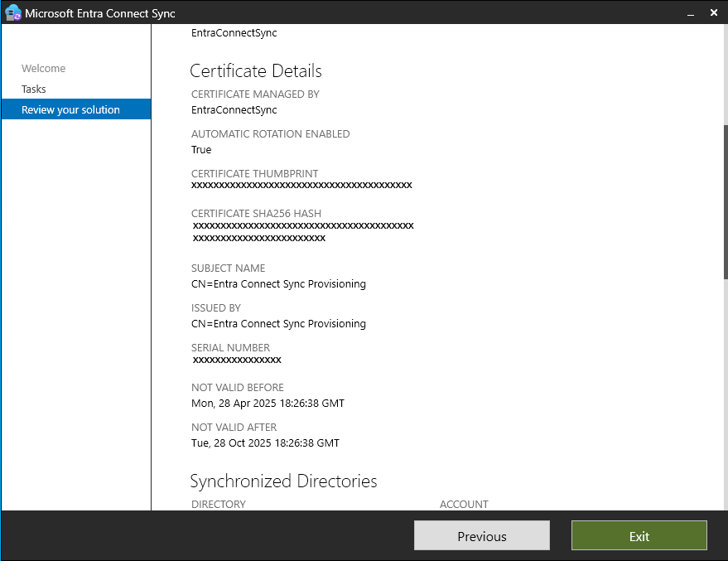Click the green Exit button
This screenshot has height=561, width=728.
(639, 536)
